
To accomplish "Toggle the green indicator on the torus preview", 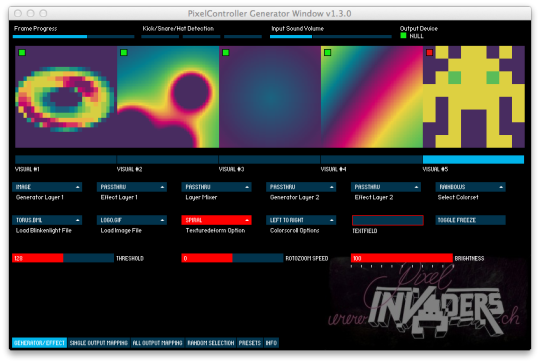I will pyautogui.click(x=22, y=53).
